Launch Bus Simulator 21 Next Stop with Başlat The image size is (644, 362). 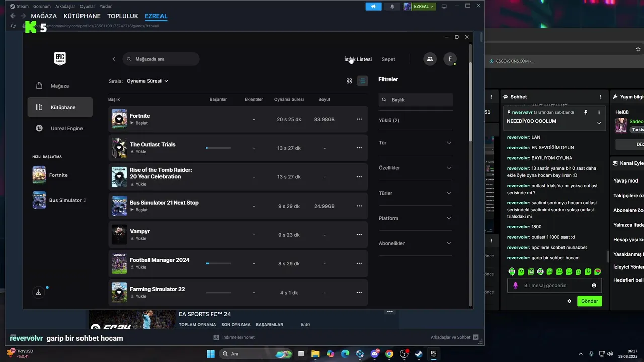[139, 210]
